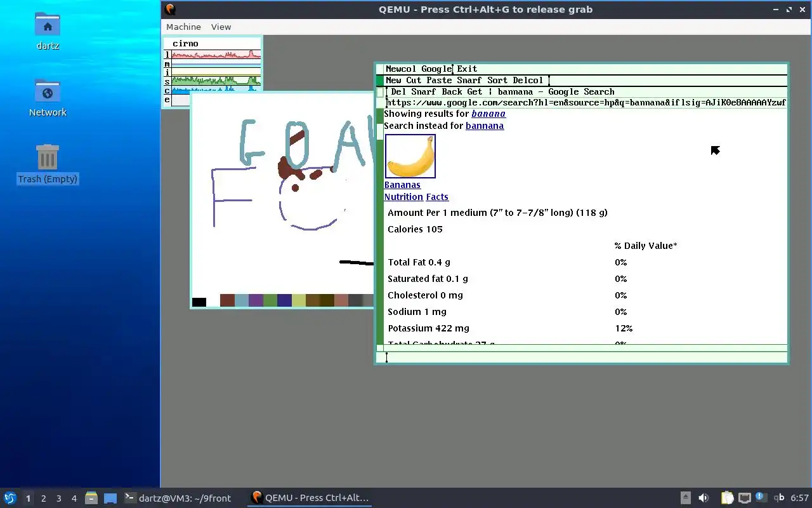Switch to workspace 1
The image size is (812, 508).
(x=28, y=498)
